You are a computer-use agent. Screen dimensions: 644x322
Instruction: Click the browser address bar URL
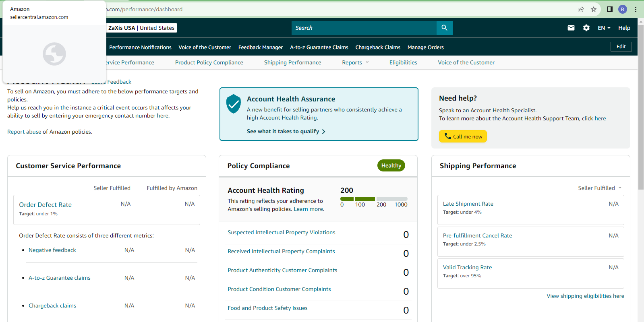(145, 9)
